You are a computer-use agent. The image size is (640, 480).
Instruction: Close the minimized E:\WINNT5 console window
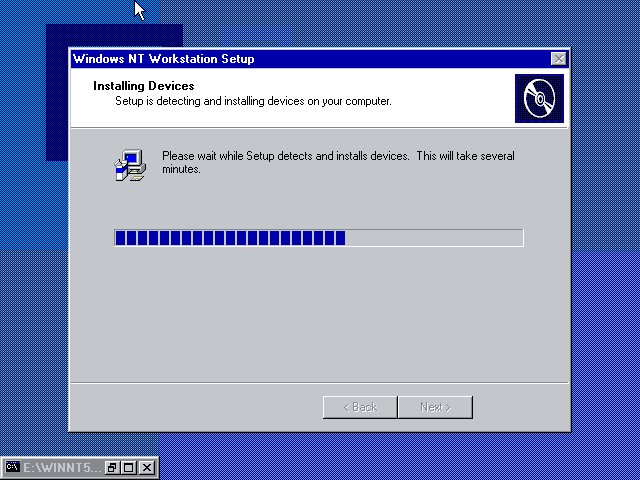tap(147, 467)
